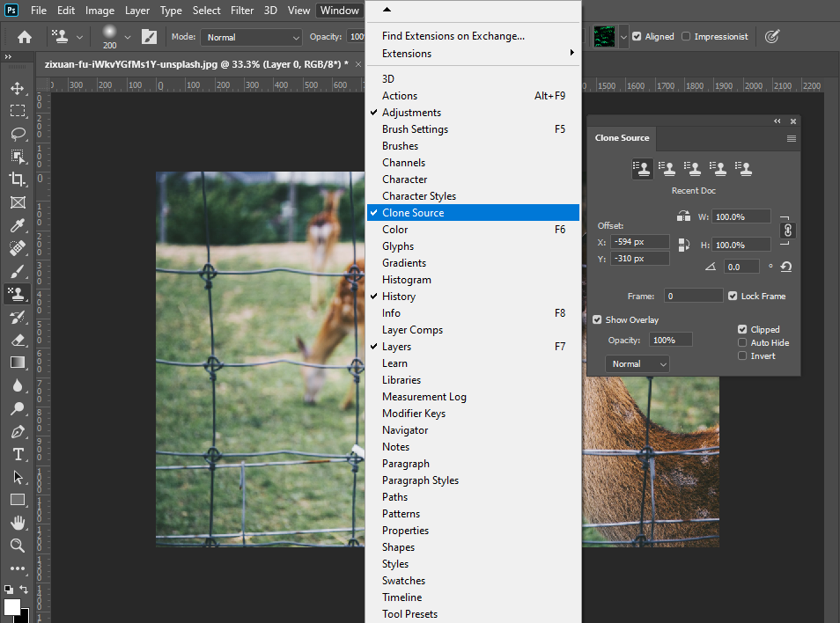Select the History Brush tool
This screenshot has height=623, width=840.
tap(18, 317)
